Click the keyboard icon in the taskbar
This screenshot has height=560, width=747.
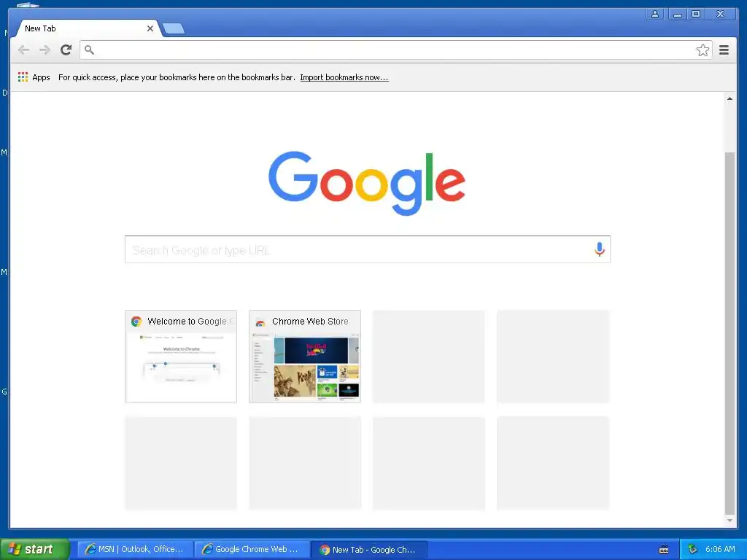pos(664,550)
